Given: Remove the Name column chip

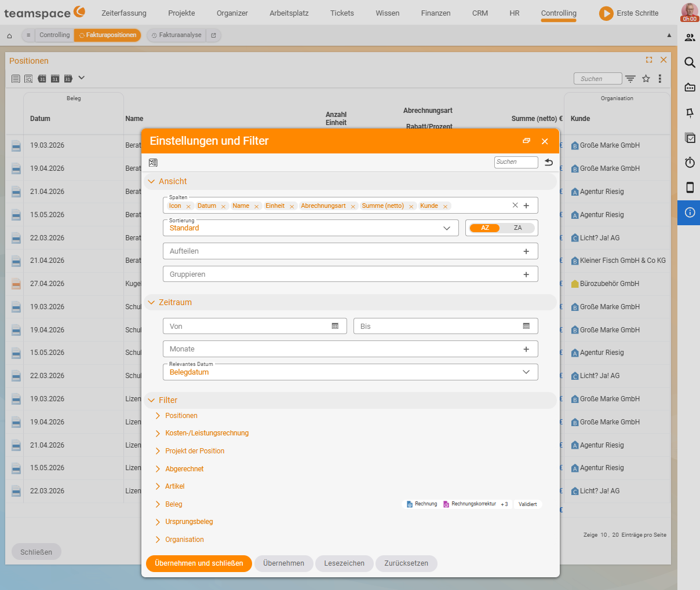Looking at the screenshot, I should pos(256,207).
